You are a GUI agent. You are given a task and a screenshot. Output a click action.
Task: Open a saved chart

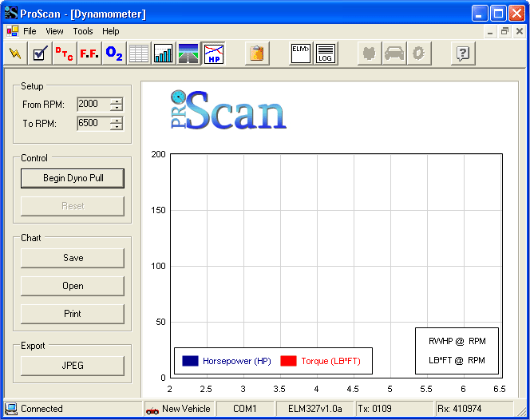pyautogui.click(x=73, y=286)
